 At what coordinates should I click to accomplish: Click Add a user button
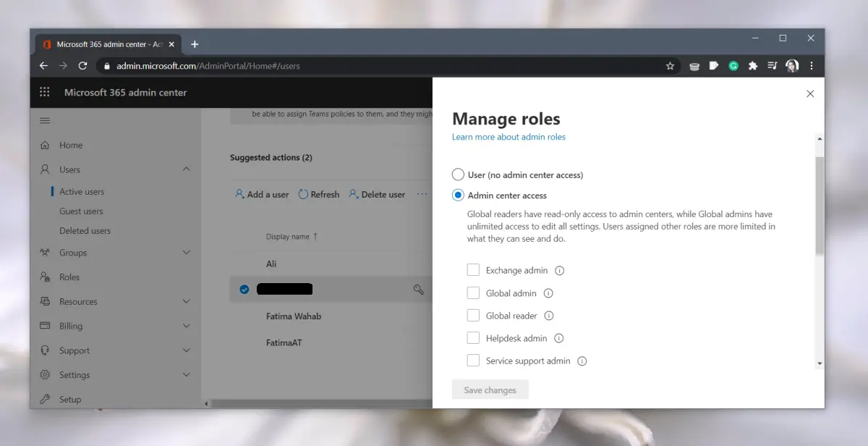pos(262,194)
